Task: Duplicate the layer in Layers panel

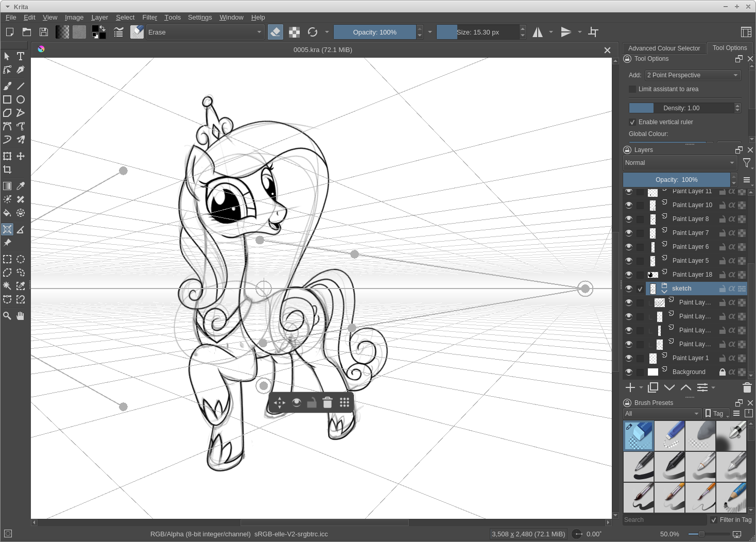Action: [x=653, y=387]
